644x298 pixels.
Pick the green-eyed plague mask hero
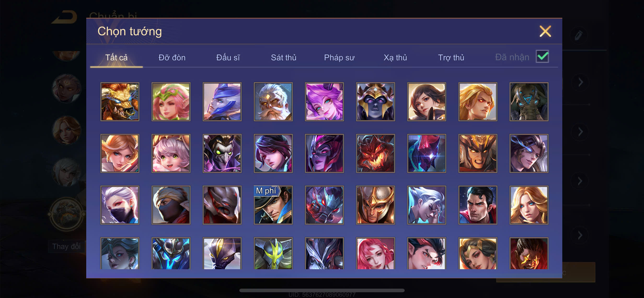tap(222, 153)
